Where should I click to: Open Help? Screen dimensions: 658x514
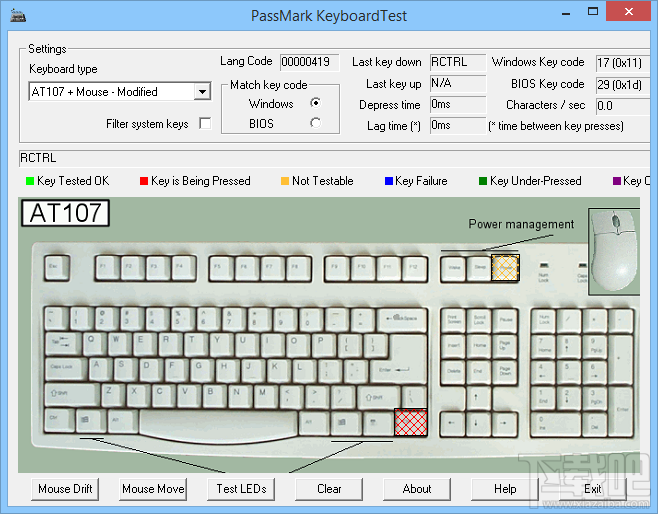505,489
